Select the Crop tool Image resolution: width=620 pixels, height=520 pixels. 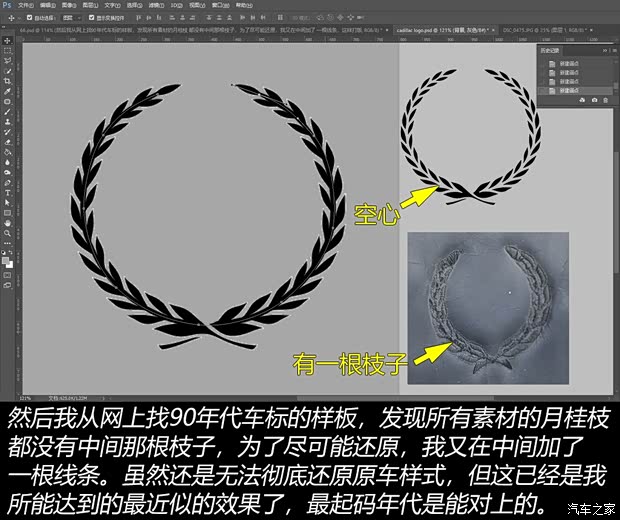[8, 81]
